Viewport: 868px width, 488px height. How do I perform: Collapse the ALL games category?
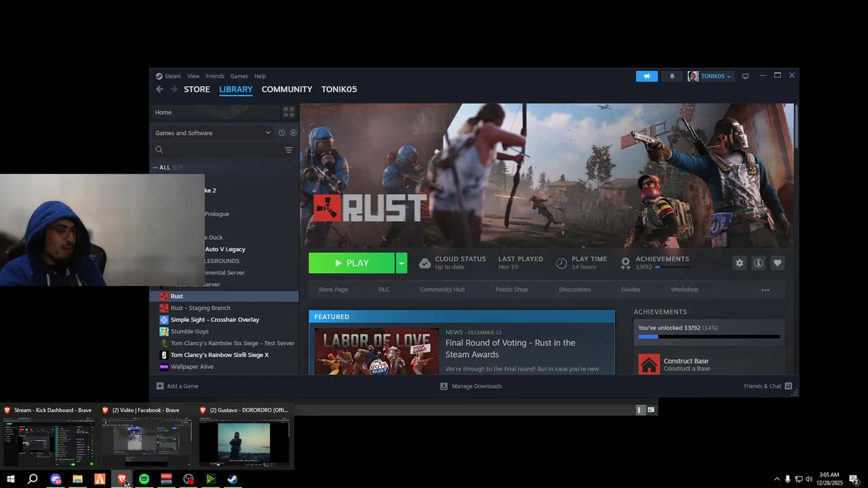click(x=155, y=167)
